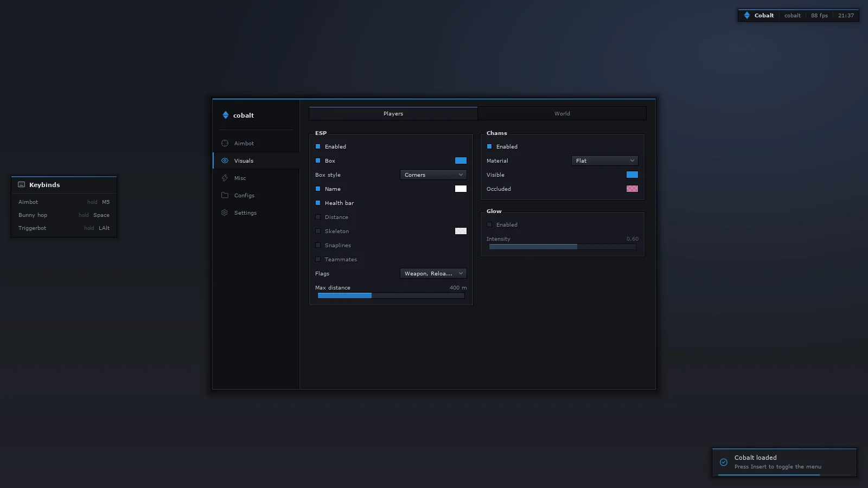Toggle the ESP Enabled checkbox
The height and width of the screenshot is (488, 868).
click(x=318, y=146)
